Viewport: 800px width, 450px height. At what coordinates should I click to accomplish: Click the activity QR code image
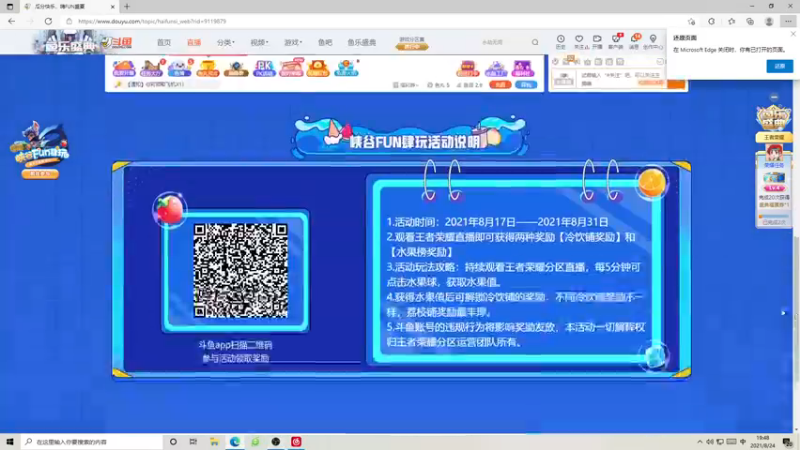[x=240, y=270]
